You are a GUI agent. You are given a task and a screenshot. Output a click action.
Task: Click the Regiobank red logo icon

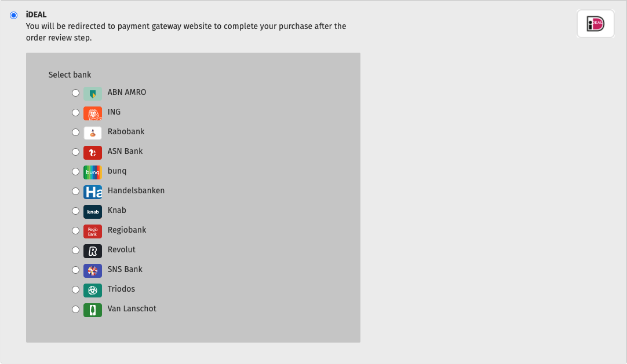click(93, 230)
